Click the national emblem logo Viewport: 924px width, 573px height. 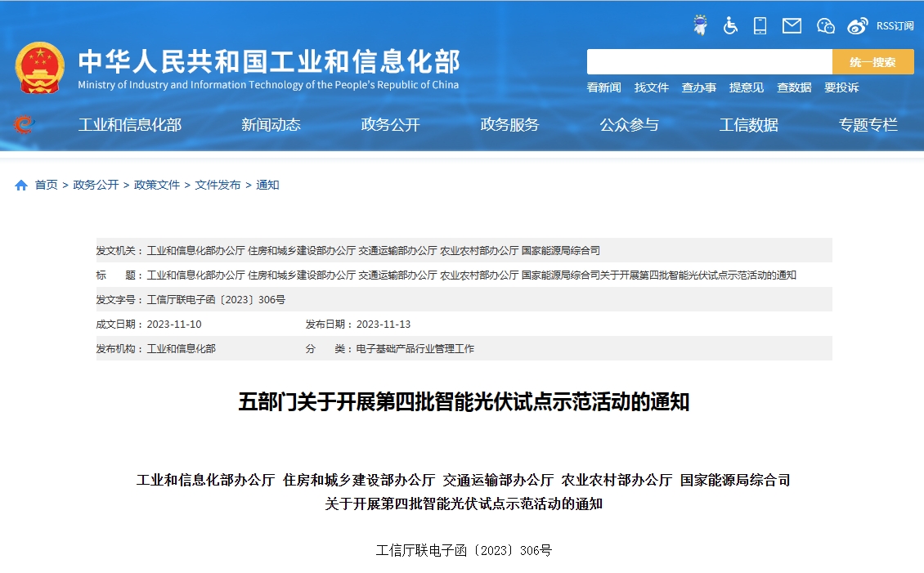tap(39, 68)
